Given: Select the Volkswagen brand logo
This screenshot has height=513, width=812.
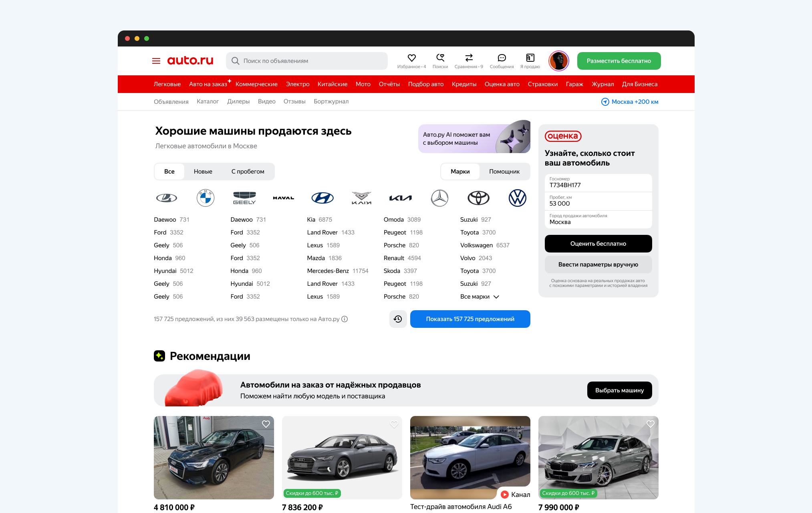Looking at the screenshot, I should [x=518, y=198].
